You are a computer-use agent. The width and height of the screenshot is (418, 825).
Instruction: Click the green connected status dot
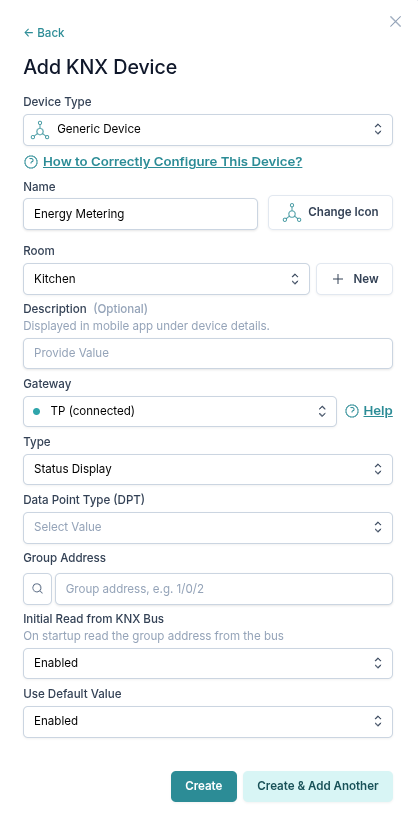(36, 411)
